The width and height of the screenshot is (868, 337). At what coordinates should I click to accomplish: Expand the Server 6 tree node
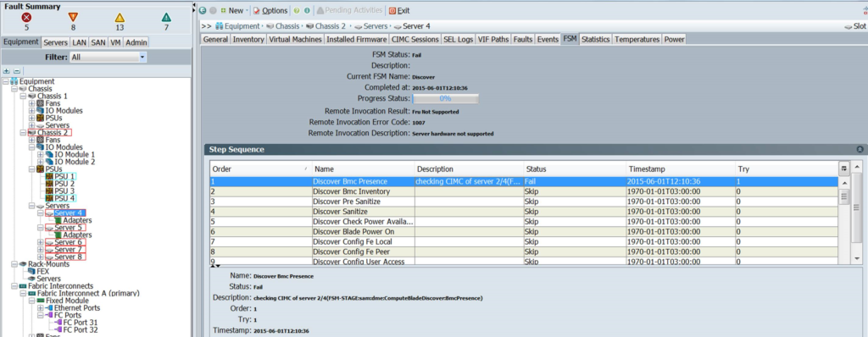click(x=41, y=242)
